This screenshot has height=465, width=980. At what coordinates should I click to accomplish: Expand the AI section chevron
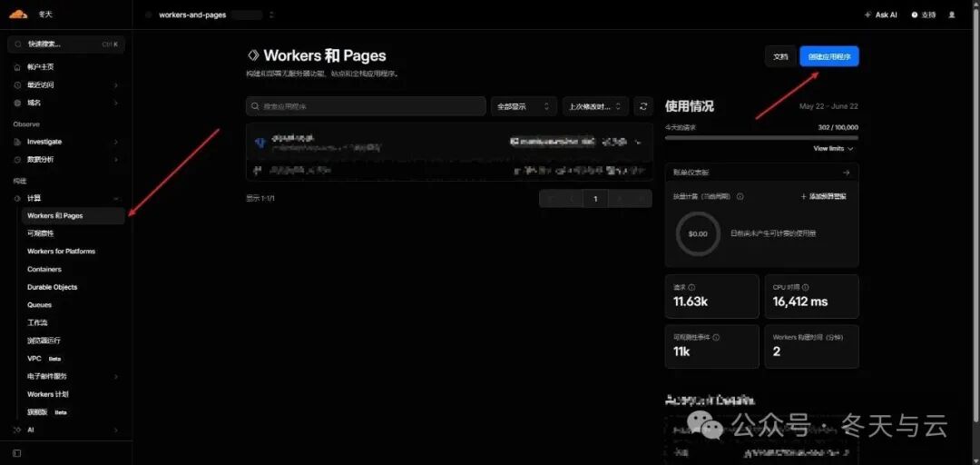[116, 430]
